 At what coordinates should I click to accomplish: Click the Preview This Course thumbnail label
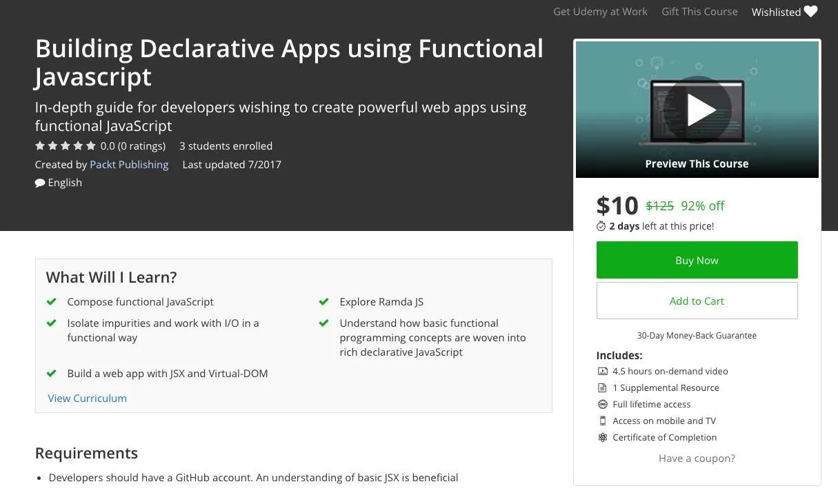coord(697,164)
